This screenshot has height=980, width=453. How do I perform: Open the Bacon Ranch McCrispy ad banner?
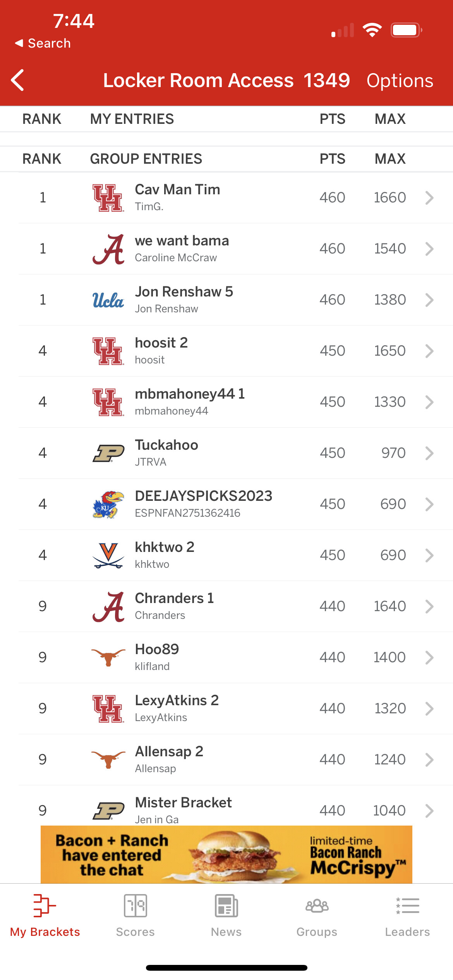(x=226, y=855)
